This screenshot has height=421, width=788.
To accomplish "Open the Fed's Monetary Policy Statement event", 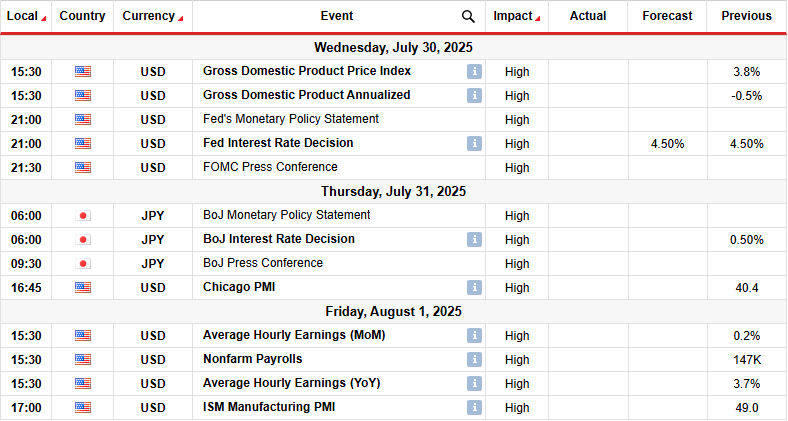I will coord(276,120).
